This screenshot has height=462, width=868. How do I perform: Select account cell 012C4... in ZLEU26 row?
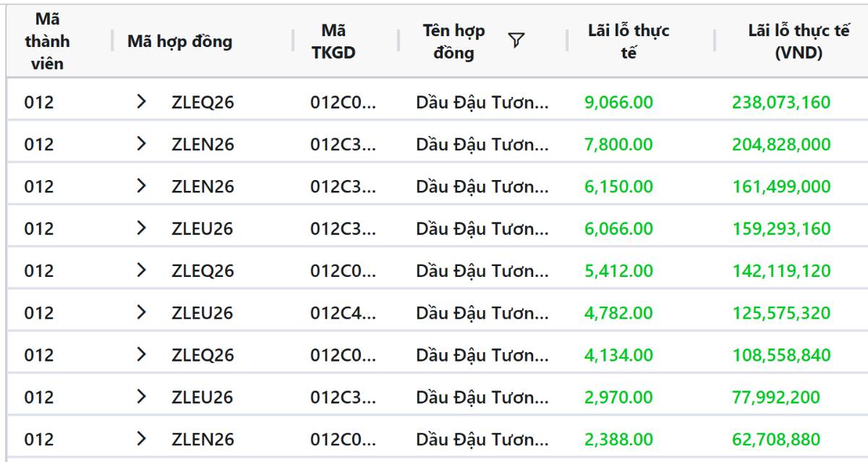pos(343,312)
